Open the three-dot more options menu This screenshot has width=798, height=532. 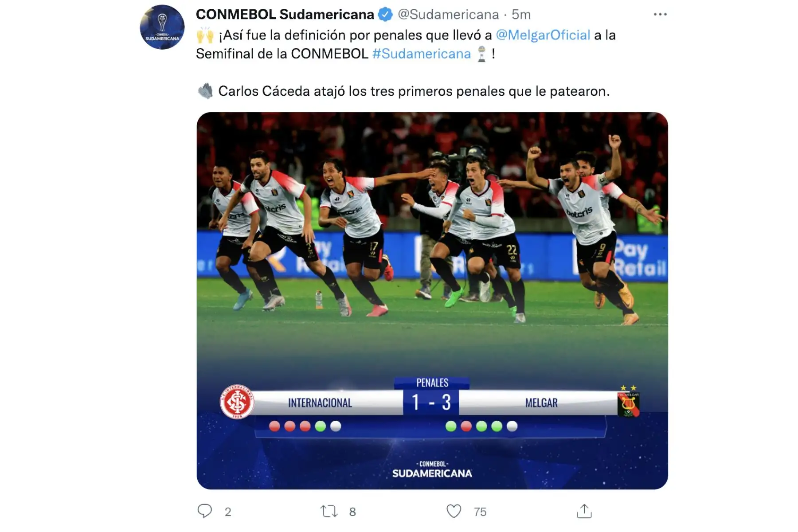660,15
